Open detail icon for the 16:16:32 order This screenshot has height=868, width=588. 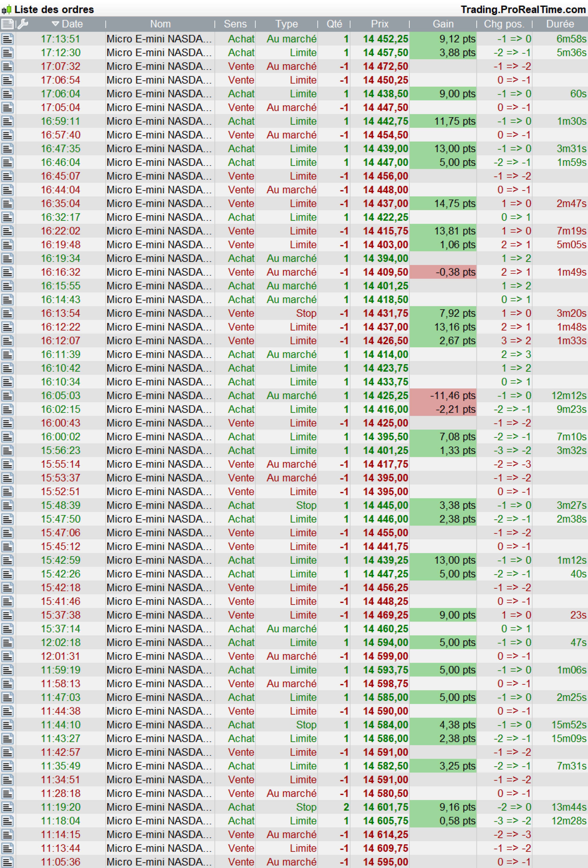[x=7, y=272]
